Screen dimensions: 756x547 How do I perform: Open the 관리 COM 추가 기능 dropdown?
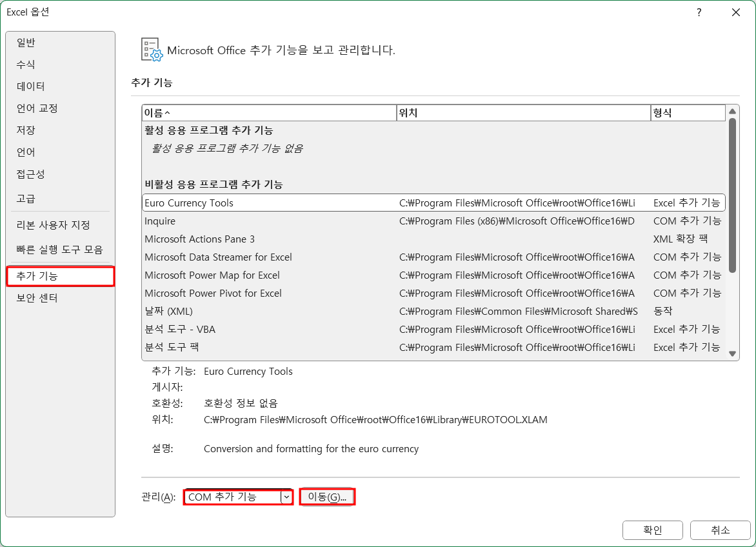[x=239, y=497]
